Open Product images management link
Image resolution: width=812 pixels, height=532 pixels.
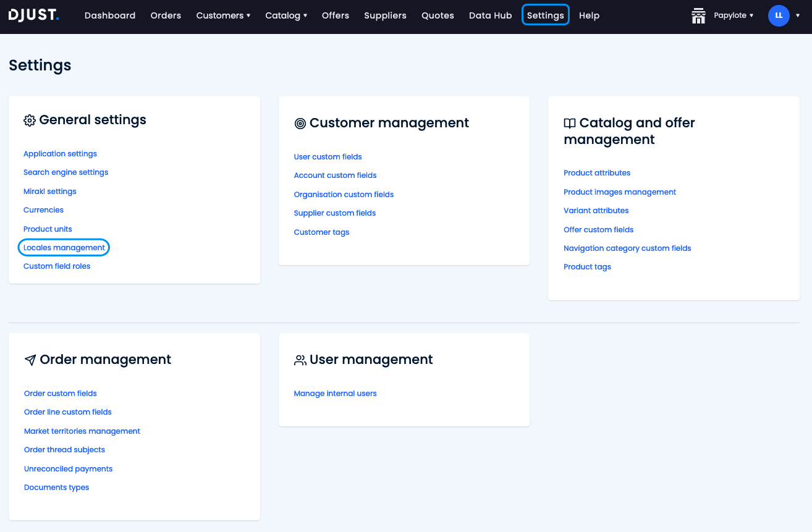[x=620, y=192]
